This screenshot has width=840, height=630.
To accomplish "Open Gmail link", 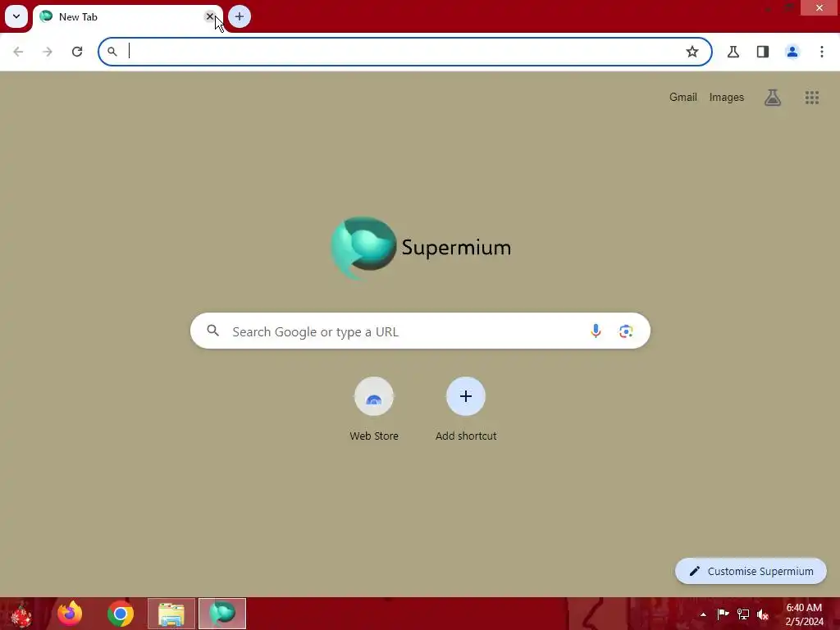I will click(x=683, y=97).
